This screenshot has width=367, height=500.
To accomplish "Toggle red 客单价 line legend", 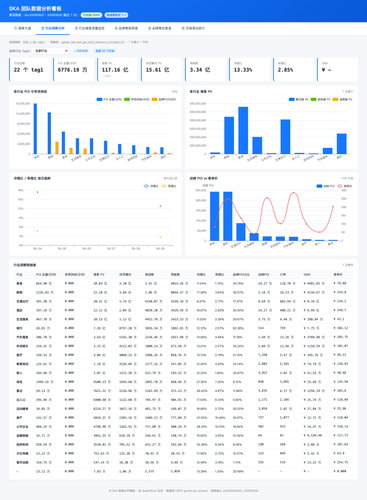I will pos(345,186).
